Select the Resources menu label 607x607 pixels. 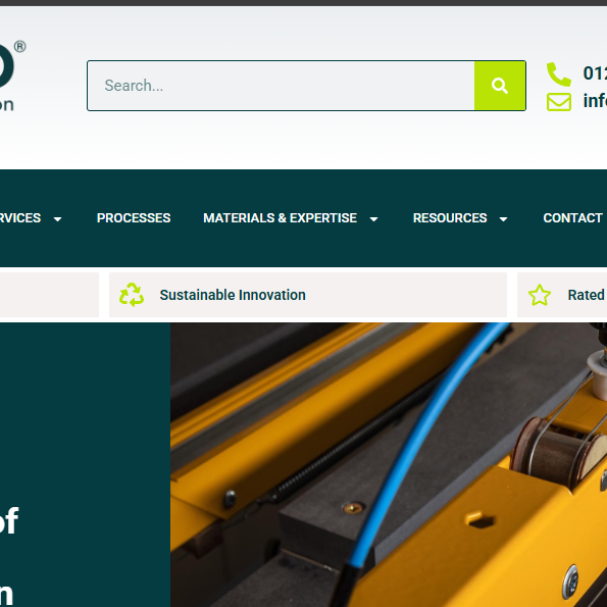(450, 218)
